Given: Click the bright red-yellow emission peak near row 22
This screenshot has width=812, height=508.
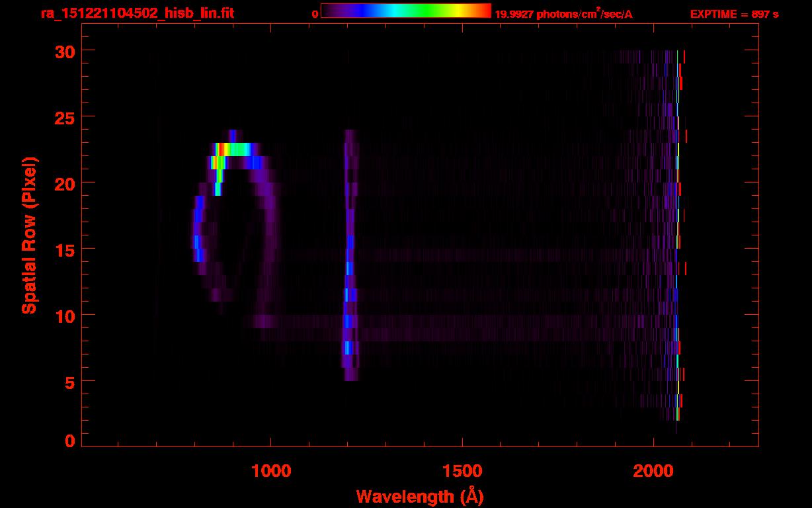Looking at the screenshot, I should pyautogui.click(x=222, y=149).
